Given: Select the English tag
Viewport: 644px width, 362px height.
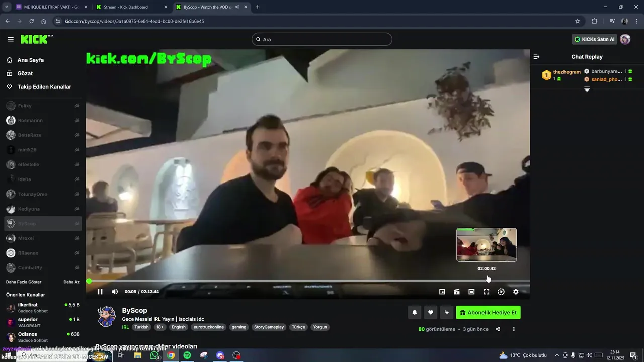Looking at the screenshot, I should coord(179,327).
